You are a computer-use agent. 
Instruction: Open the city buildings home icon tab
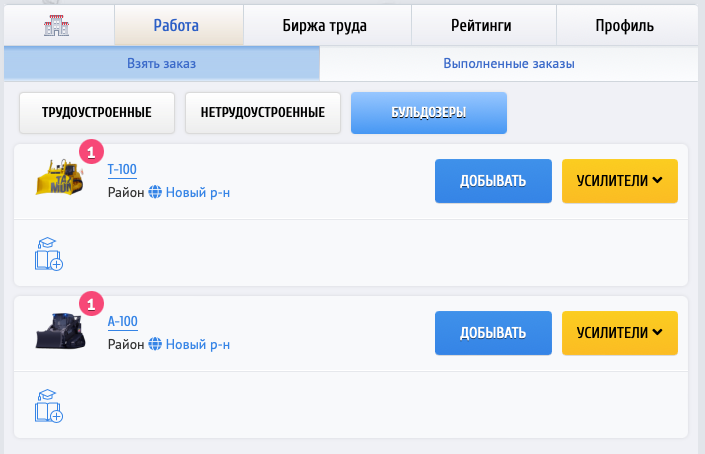pos(57,26)
